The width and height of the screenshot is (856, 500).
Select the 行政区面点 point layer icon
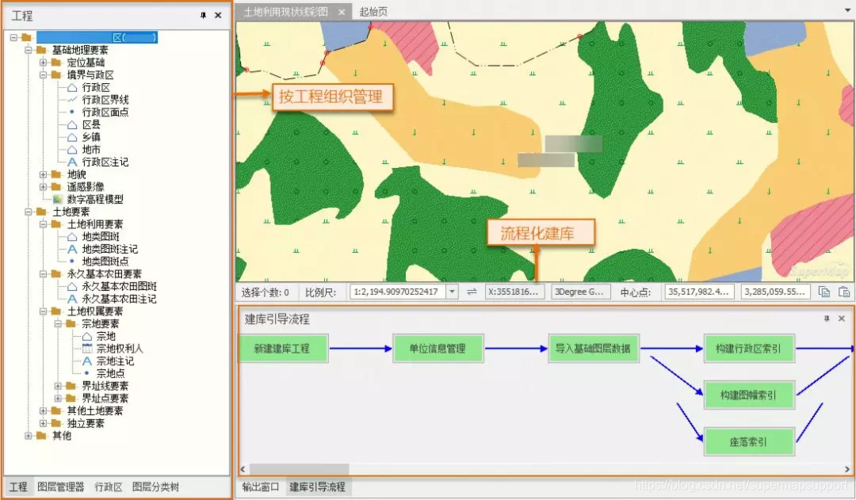[x=72, y=112]
